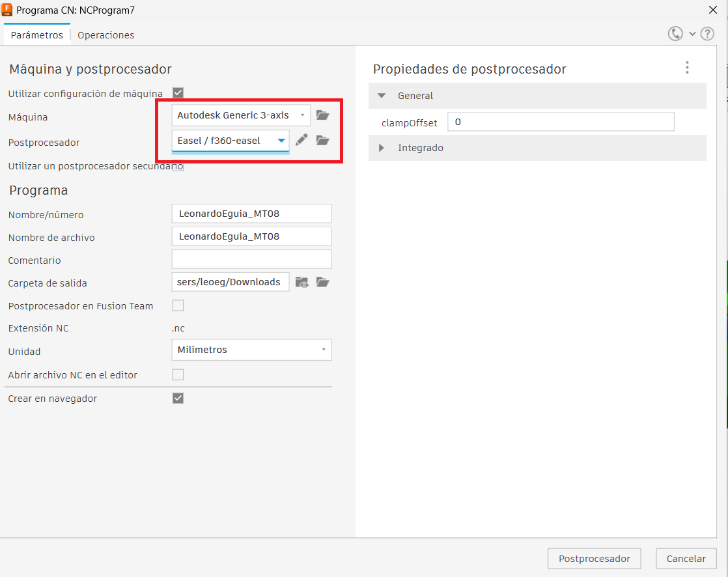Click the empty Comentario field
Image resolution: width=728 pixels, height=577 pixels.
pyautogui.click(x=251, y=259)
